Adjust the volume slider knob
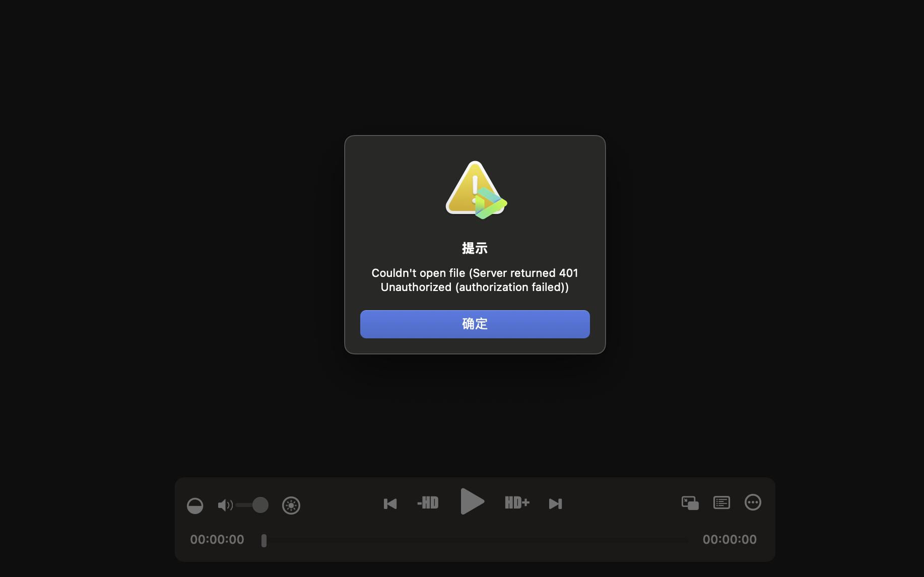Screen dimensions: 924x577 (x=260, y=504)
